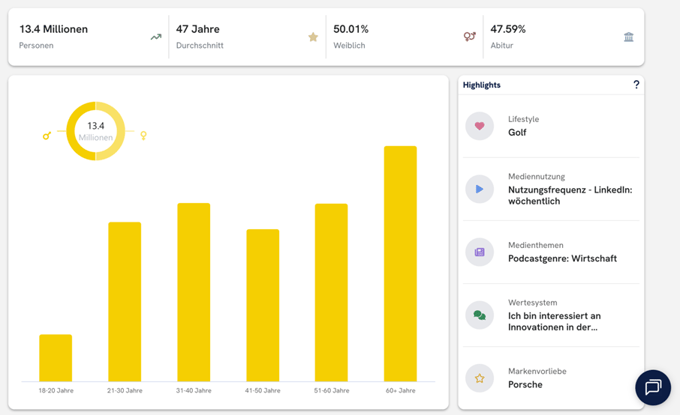
Task: Click the trend arrow icon beside Personen
Action: (156, 37)
